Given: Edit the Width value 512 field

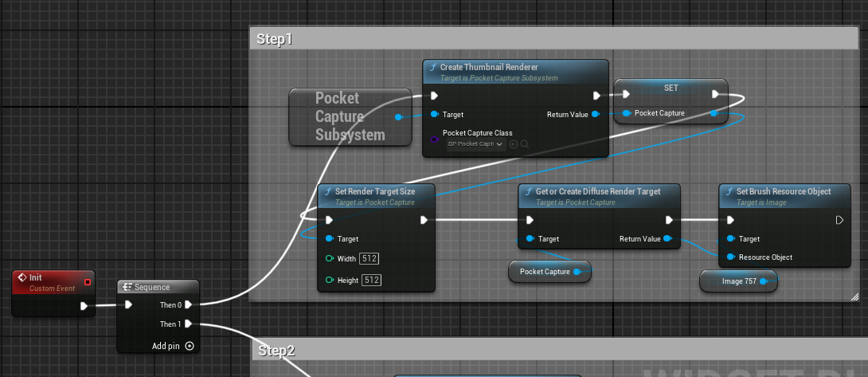Looking at the screenshot, I should tap(369, 259).
